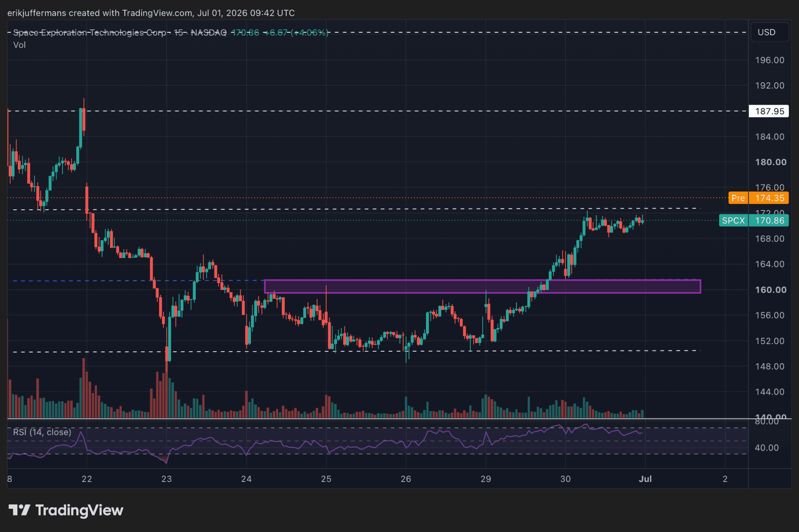Click the 187.95 price line label
Screen dimensions: 799x532
[x=769, y=111]
